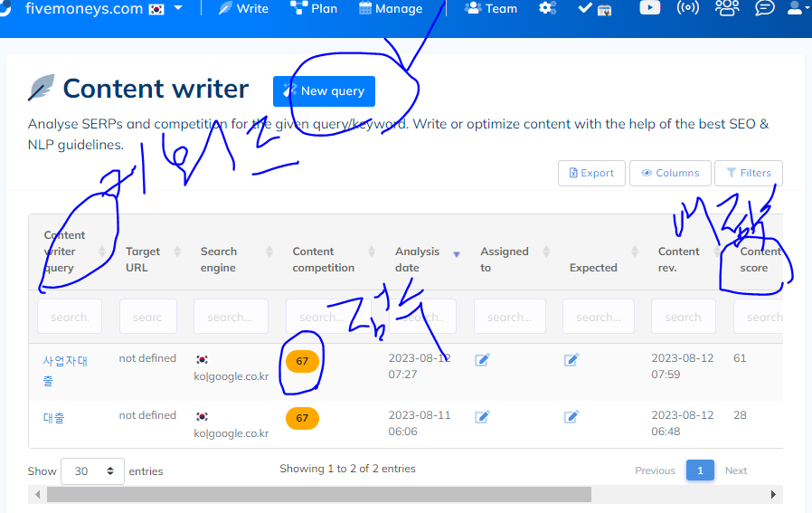Click the horizontal scrollbar right arrow
The height and width of the screenshot is (513, 812).
coord(773,494)
